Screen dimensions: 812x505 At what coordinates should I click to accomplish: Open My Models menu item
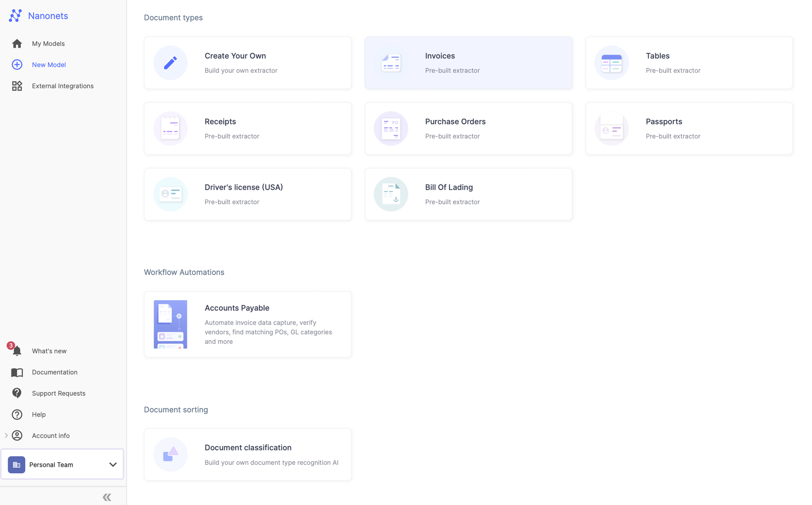click(x=48, y=43)
